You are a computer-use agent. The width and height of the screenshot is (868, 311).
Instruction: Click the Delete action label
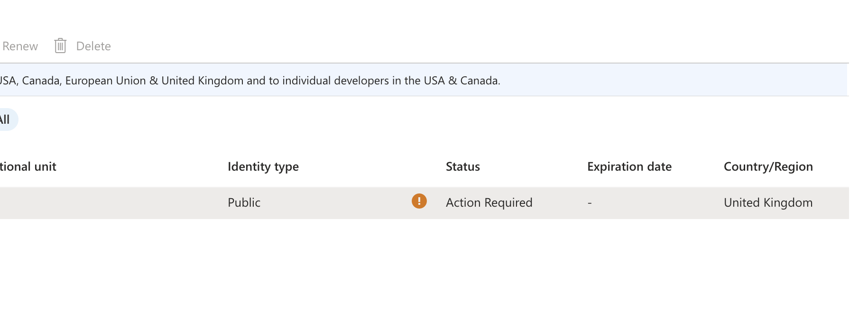pyautogui.click(x=93, y=46)
